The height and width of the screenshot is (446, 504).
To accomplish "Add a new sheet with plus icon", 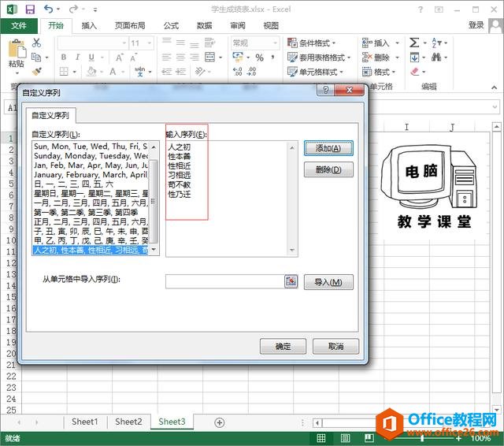I will 220,422.
